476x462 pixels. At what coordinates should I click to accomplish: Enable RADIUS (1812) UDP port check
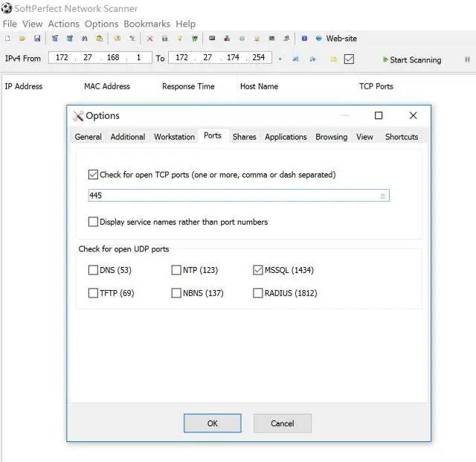(x=258, y=293)
